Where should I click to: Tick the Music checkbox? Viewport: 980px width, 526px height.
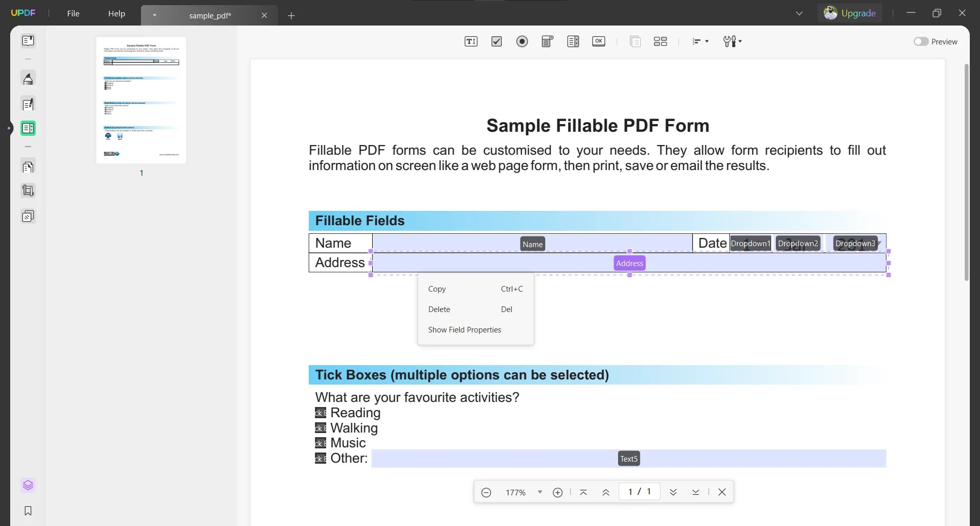[320, 443]
